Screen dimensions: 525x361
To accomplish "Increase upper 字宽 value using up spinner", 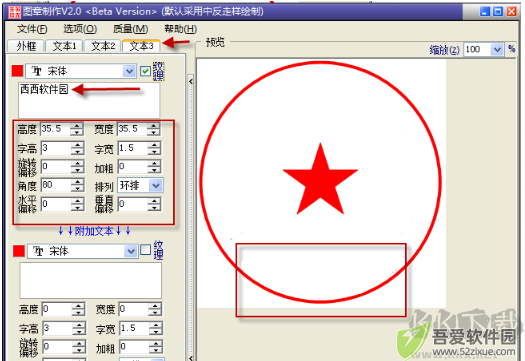I will tap(155, 145).
